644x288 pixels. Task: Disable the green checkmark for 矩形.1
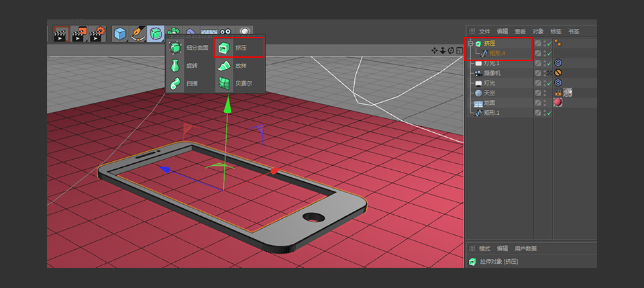point(549,113)
